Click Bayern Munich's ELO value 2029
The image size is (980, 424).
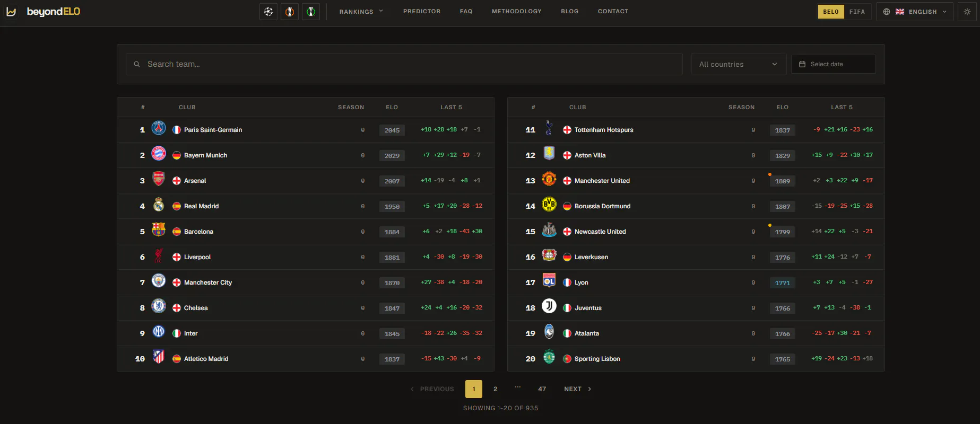(x=392, y=156)
